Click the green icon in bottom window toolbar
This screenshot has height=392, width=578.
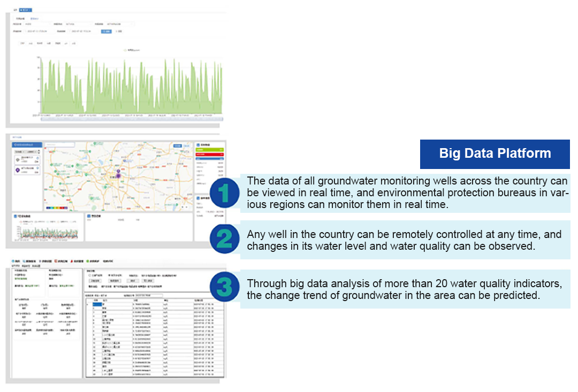(x=87, y=260)
